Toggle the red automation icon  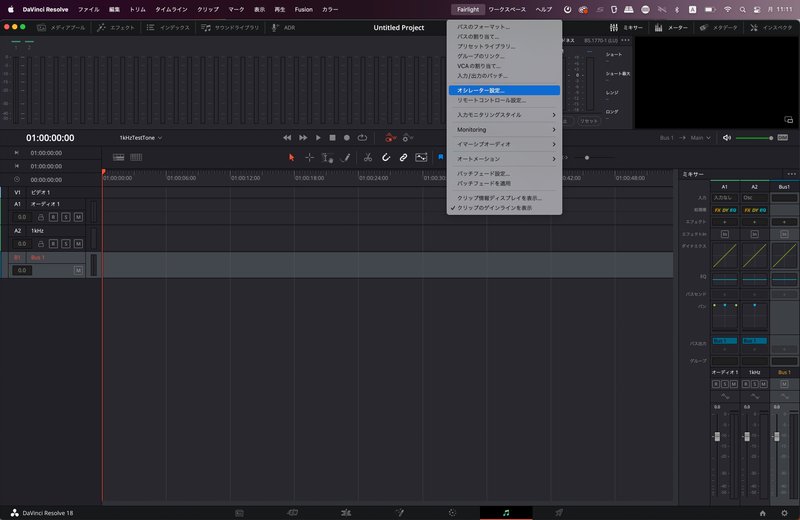point(390,138)
